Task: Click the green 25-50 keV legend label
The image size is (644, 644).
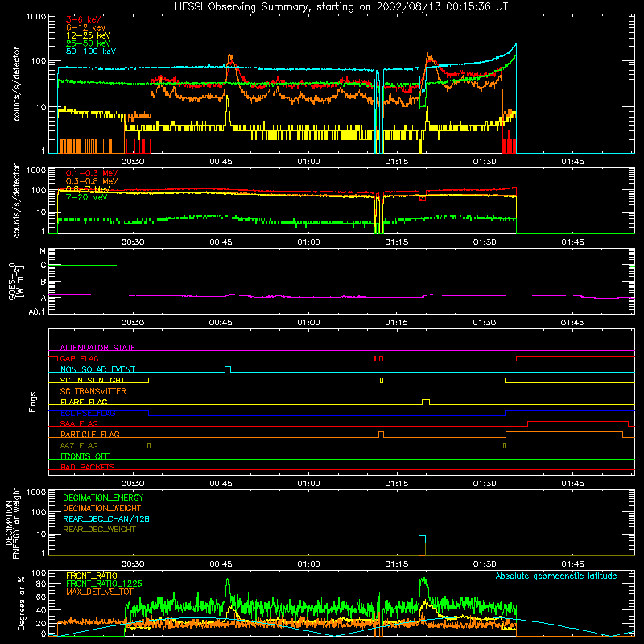Action: click(89, 43)
